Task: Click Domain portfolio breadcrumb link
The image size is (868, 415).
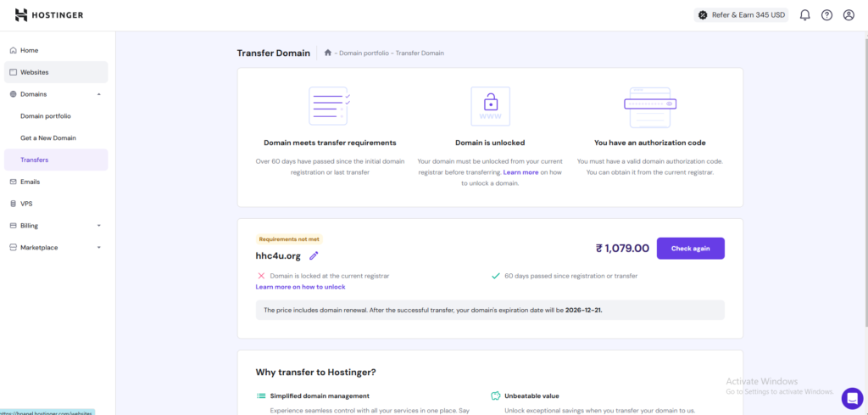Action: (x=364, y=53)
